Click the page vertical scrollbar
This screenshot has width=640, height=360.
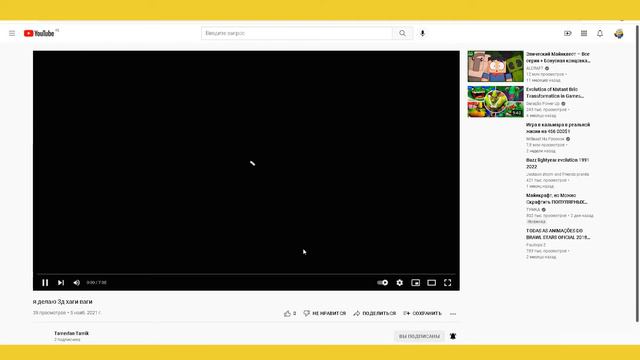point(637,173)
